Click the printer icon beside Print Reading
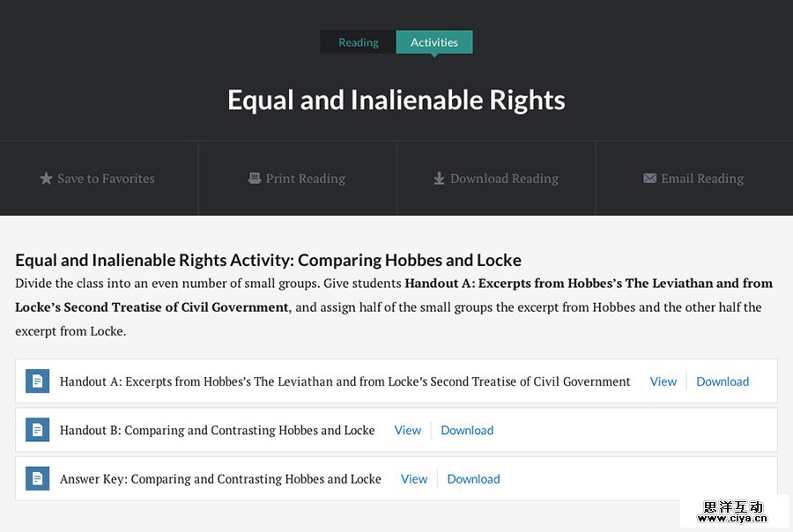This screenshot has width=793, height=532. click(255, 178)
